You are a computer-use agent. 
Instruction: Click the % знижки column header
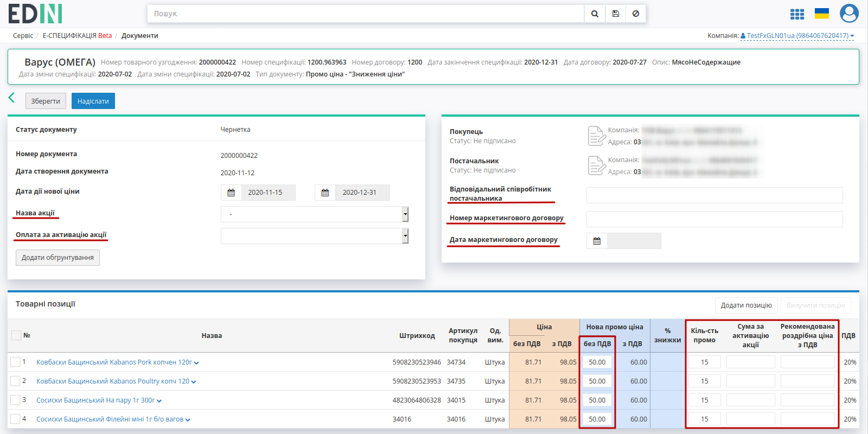pyautogui.click(x=668, y=335)
